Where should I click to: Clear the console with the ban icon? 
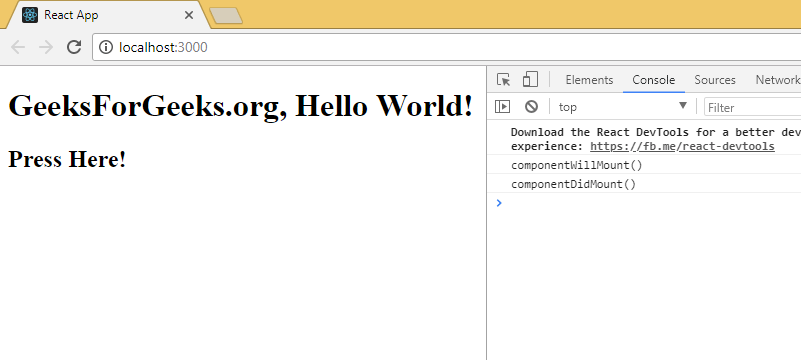pos(531,106)
